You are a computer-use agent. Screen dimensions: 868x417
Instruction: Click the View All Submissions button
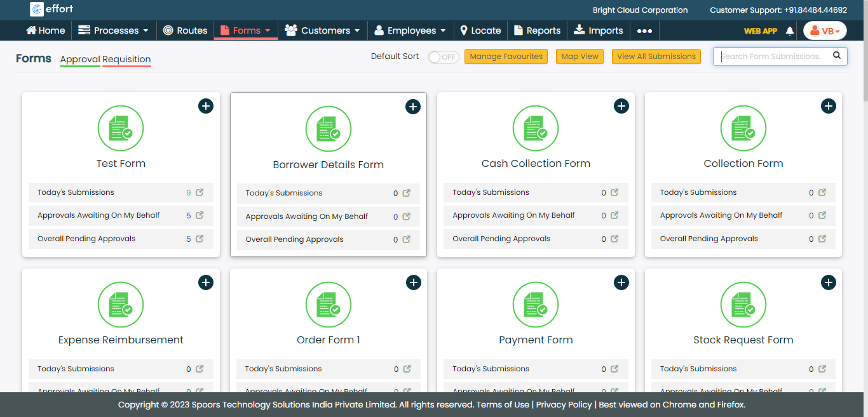pyautogui.click(x=656, y=56)
